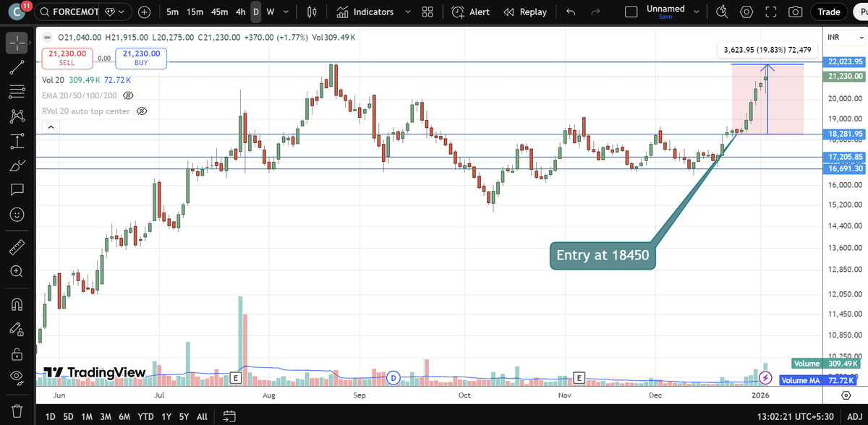Open the diamond symbol info dropdown

[115, 12]
